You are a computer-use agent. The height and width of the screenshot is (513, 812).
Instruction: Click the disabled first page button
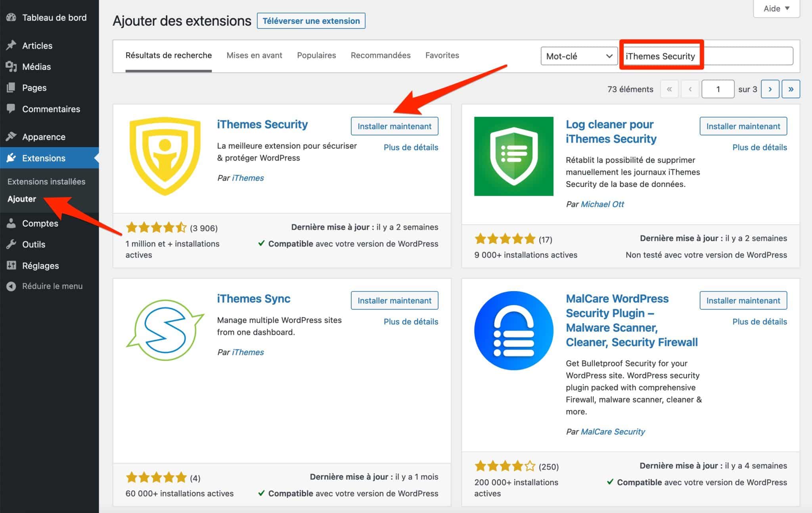669,89
